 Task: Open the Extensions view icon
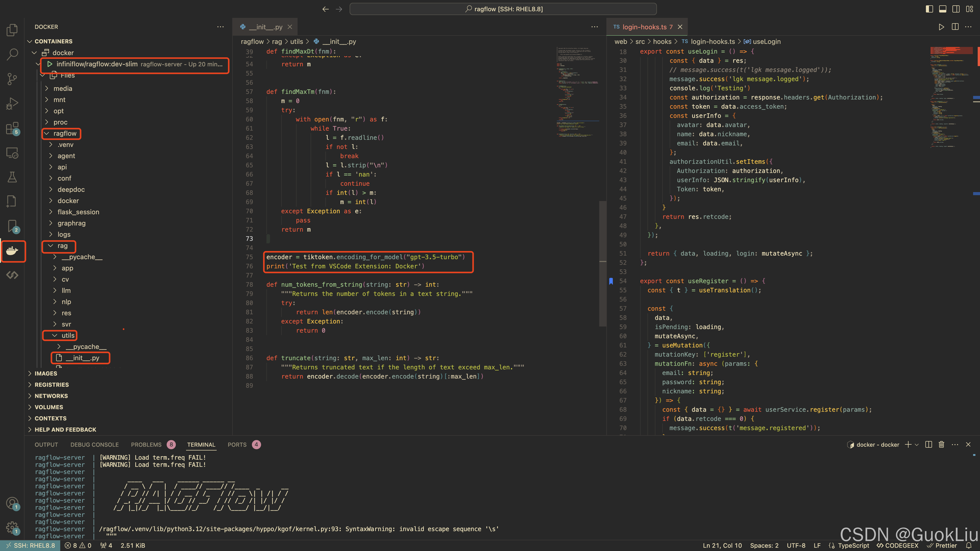(12, 128)
